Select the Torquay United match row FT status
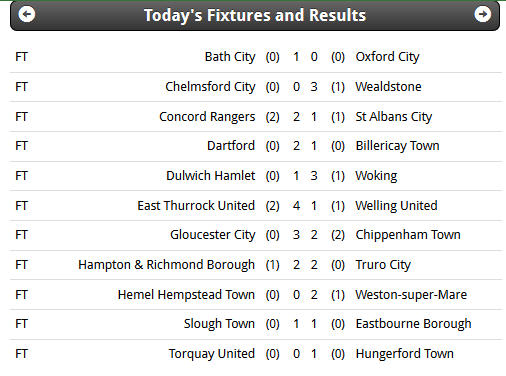 click(21, 354)
